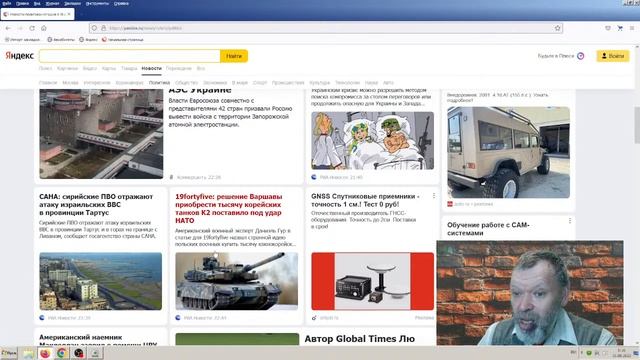Open the Правка menu

[x=22, y=3]
